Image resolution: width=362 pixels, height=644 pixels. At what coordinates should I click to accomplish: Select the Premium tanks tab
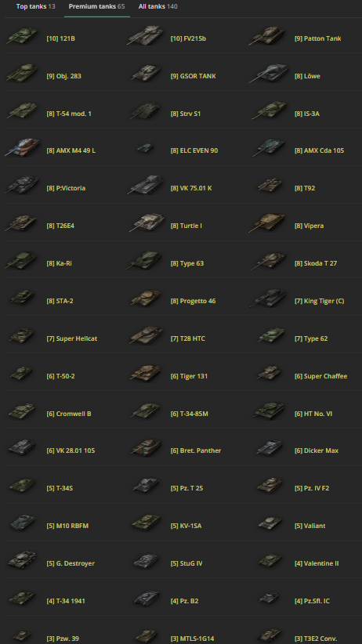97,6
